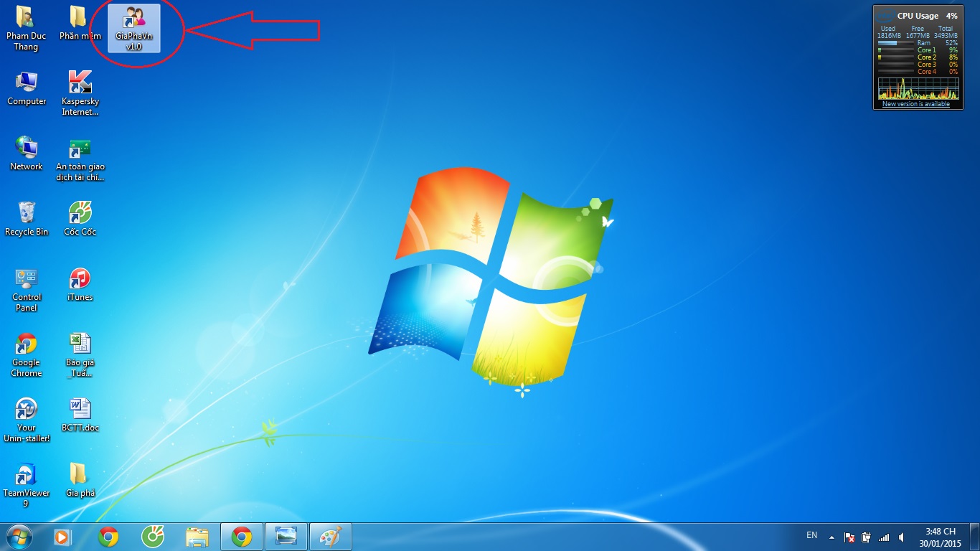The height and width of the screenshot is (551, 980).
Task: Click the Chrome taskbar icon beside Media Player
Action: (108, 537)
